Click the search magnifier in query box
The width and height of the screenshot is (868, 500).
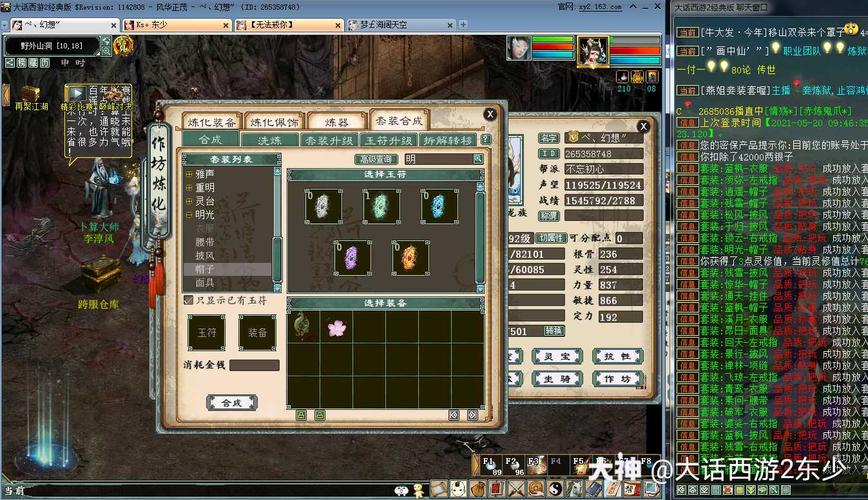point(478,159)
